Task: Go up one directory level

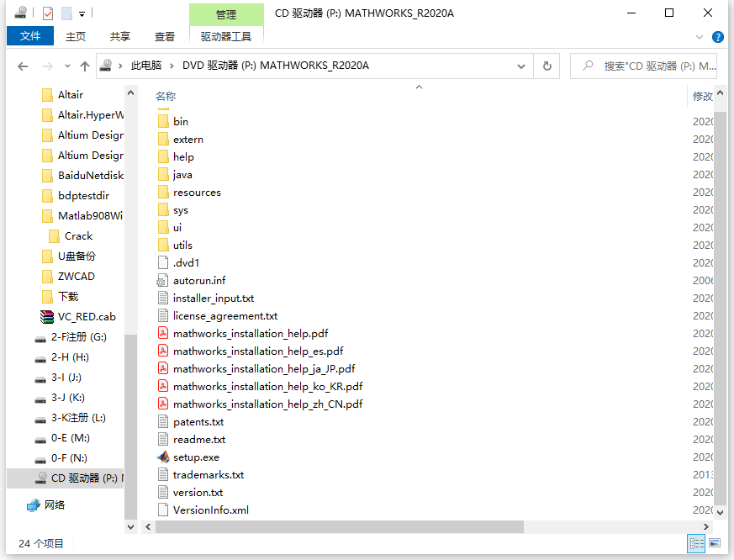Action: click(x=85, y=66)
